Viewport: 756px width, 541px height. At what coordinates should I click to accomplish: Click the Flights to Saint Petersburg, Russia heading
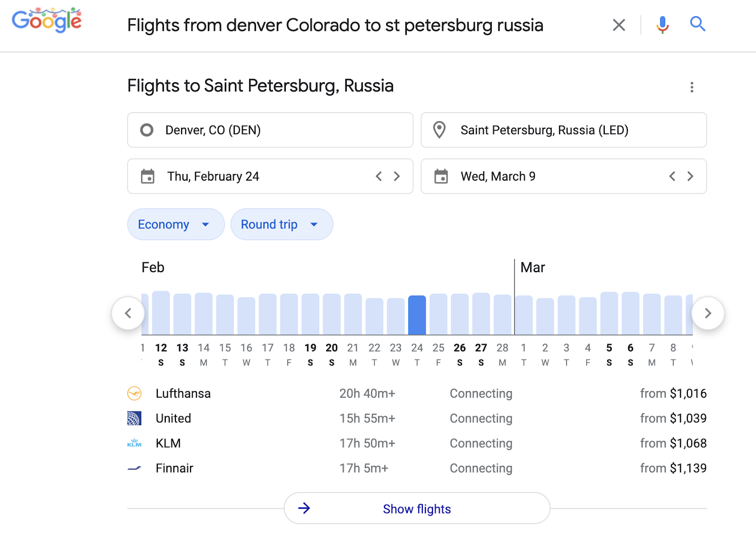click(x=260, y=86)
